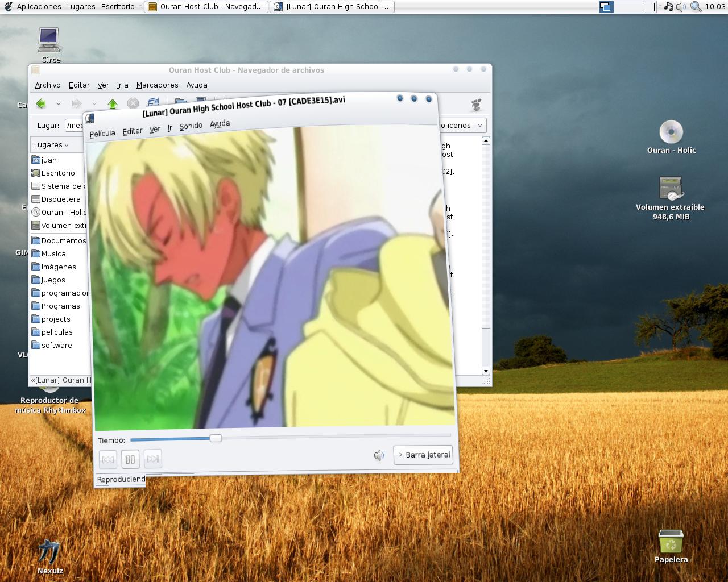
Task: Open the Editar menu in the player
Action: 133,131
